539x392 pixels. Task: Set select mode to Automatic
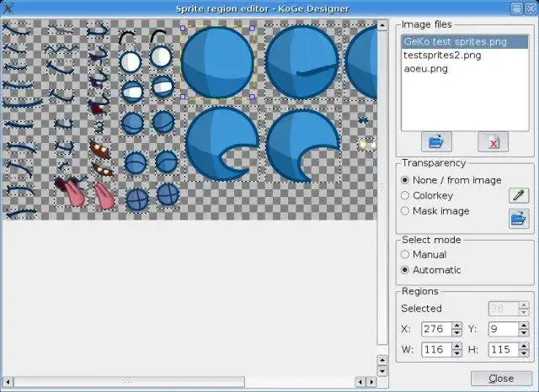[430, 270]
